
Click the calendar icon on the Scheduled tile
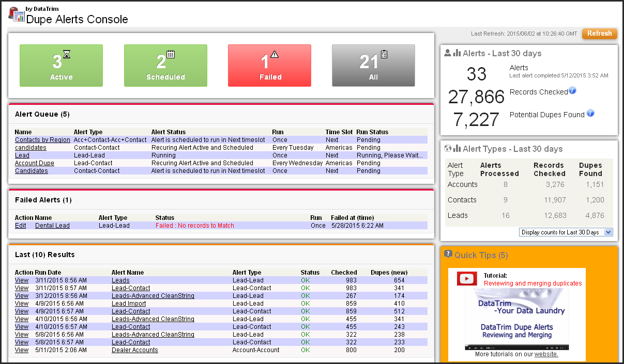171,54
